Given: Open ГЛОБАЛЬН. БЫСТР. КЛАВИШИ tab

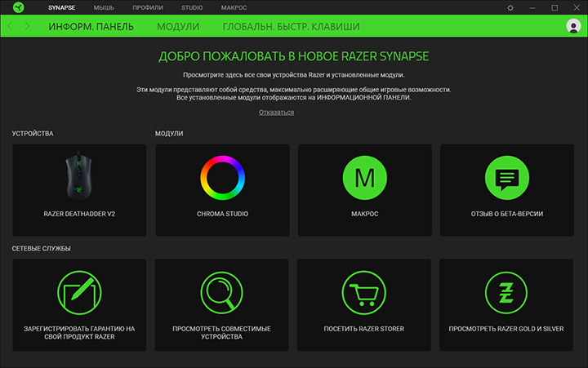Looking at the screenshot, I should tap(291, 27).
